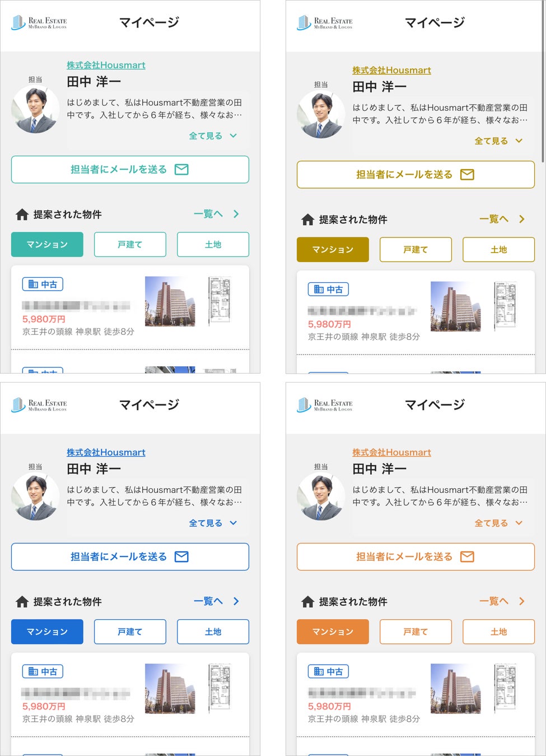Select the teal マンション tab

point(47,244)
